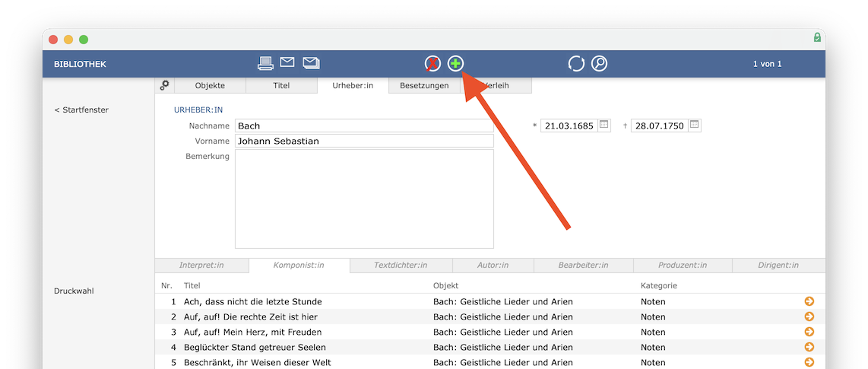This screenshot has height=369, width=868.
Task: Click the green lock icon in title bar
Action: (x=817, y=38)
